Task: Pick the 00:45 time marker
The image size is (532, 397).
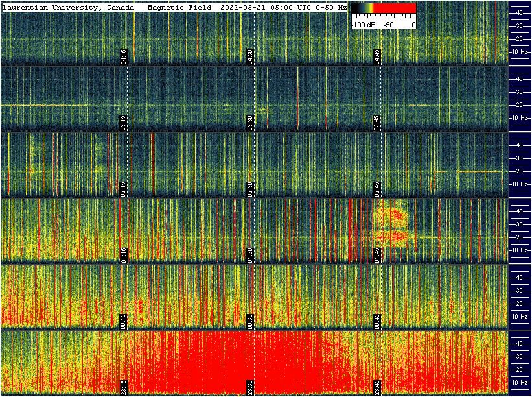Action: point(377,320)
